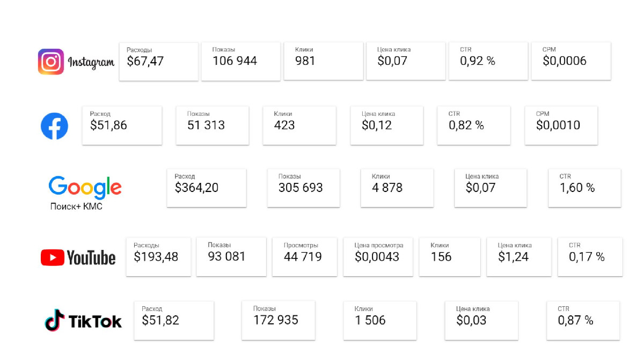Select TikTok impressions card showing 172 935
The image size is (644, 362).
click(x=279, y=320)
